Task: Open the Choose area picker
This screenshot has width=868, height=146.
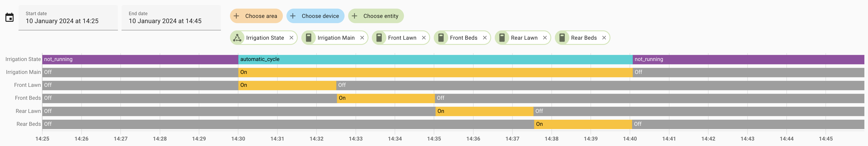Action: [256, 16]
